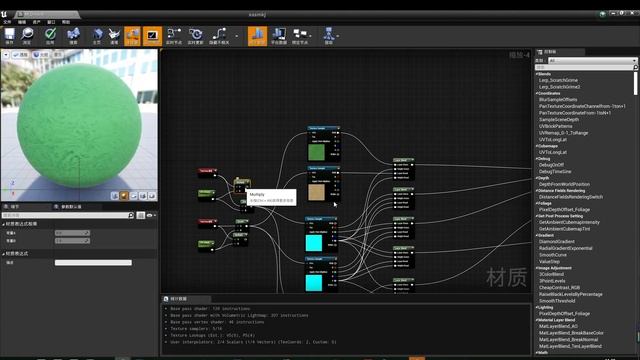Open the Details eye view-options dropdown

(x=151, y=215)
